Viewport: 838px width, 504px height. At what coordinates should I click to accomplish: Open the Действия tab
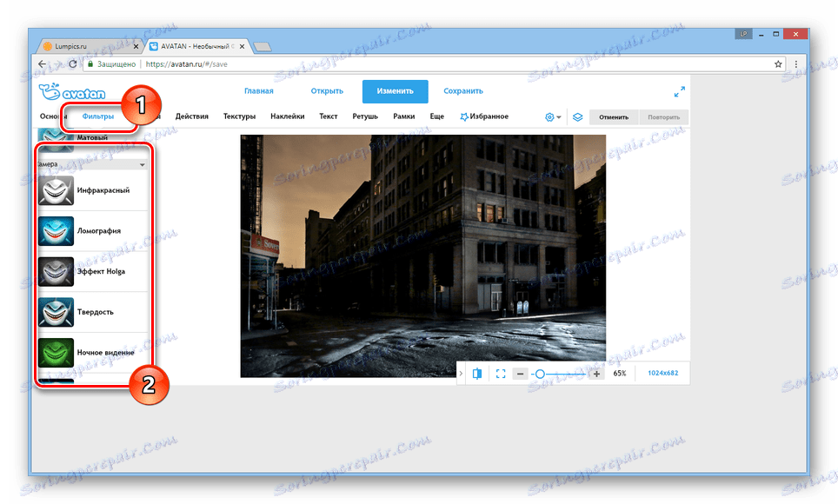(x=191, y=116)
